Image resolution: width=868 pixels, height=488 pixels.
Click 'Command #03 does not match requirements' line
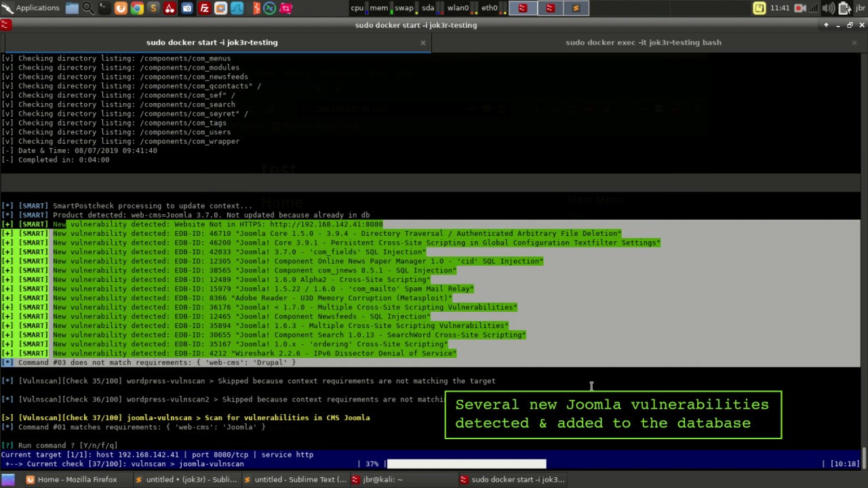pyautogui.click(x=149, y=363)
